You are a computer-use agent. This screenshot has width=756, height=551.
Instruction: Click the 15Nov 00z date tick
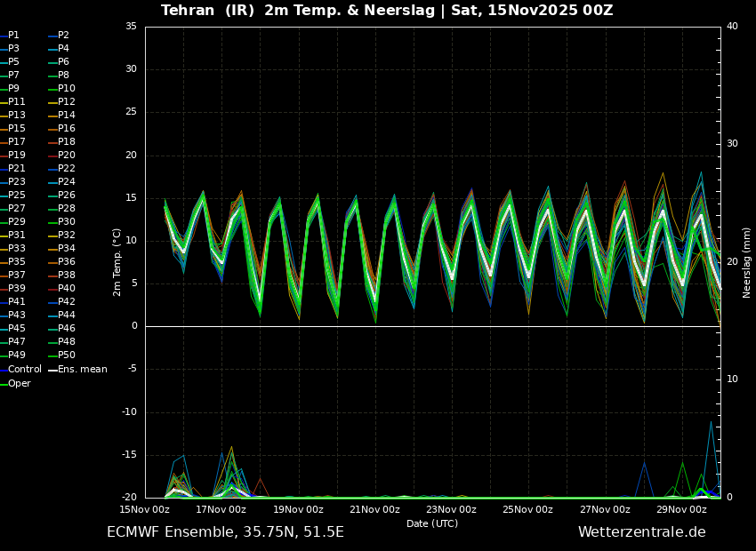[x=144, y=509]
